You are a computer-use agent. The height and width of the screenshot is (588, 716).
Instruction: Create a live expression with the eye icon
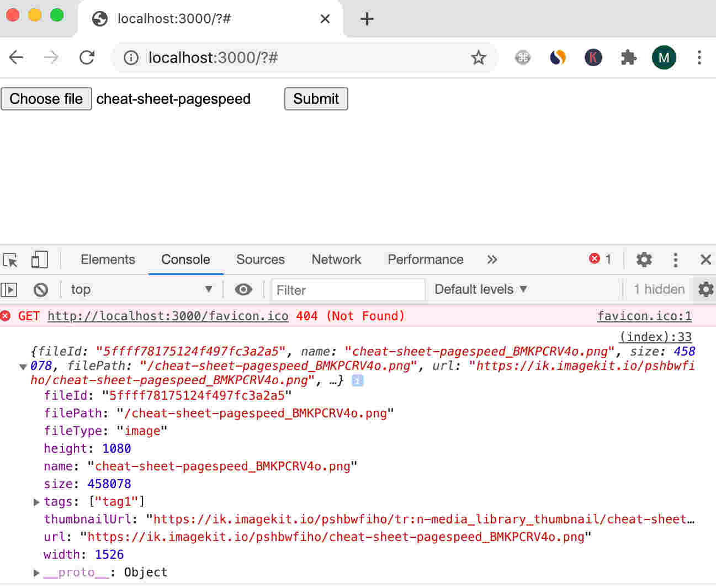[x=243, y=289]
